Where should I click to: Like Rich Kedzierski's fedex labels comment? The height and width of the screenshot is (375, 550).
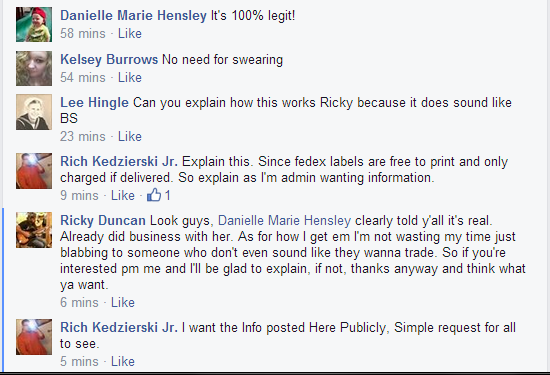[123, 195]
